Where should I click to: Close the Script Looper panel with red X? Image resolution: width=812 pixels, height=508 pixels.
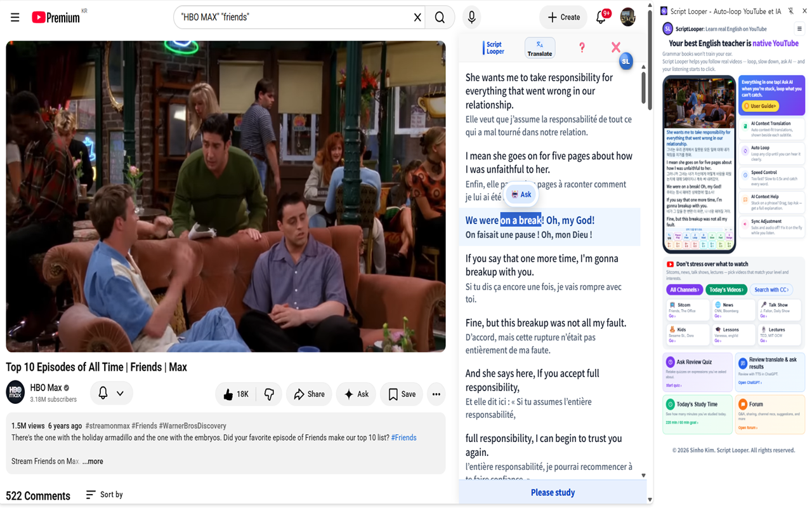[615, 48]
